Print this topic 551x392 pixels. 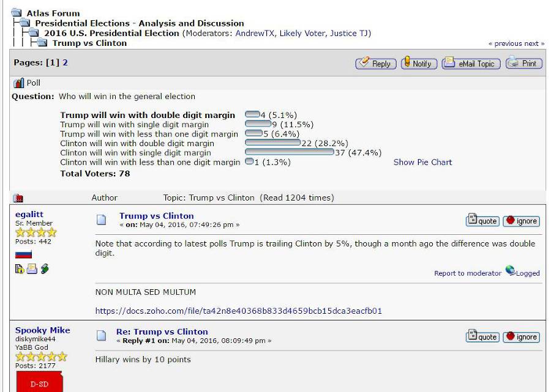coord(523,63)
